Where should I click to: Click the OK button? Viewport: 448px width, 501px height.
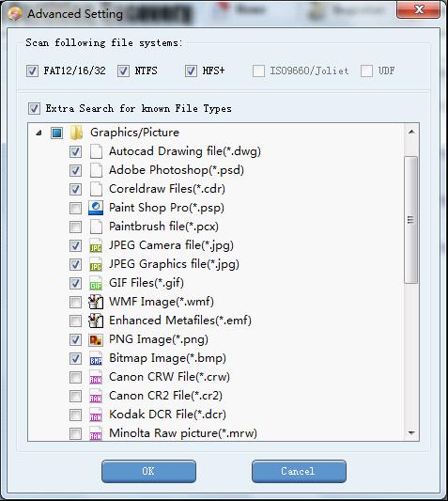(x=148, y=471)
